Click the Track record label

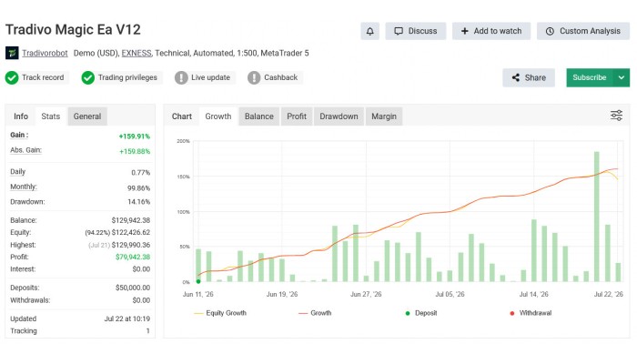pyautogui.click(x=43, y=77)
